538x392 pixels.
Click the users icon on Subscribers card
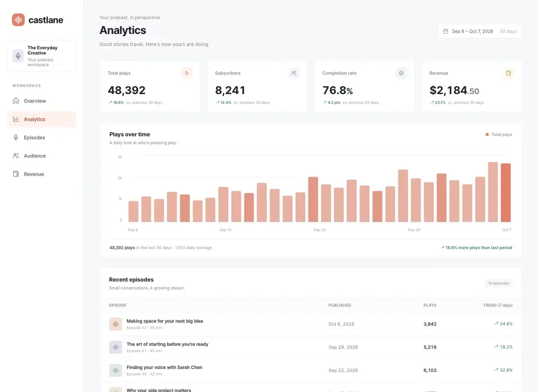tap(294, 73)
